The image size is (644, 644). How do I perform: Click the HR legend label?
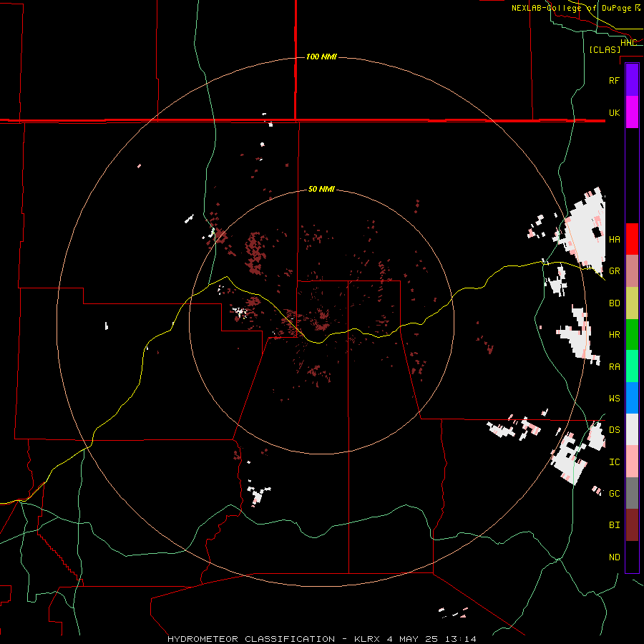(614, 335)
